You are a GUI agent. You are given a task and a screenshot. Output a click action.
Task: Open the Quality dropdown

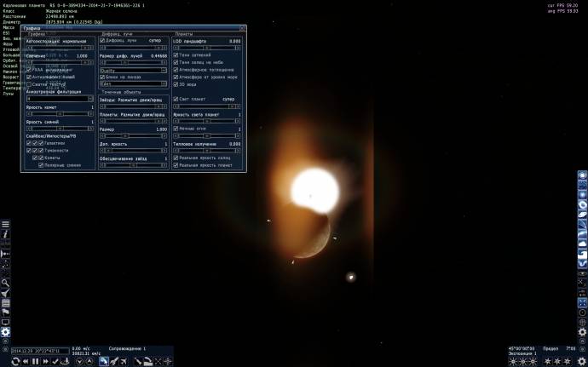coord(133,70)
